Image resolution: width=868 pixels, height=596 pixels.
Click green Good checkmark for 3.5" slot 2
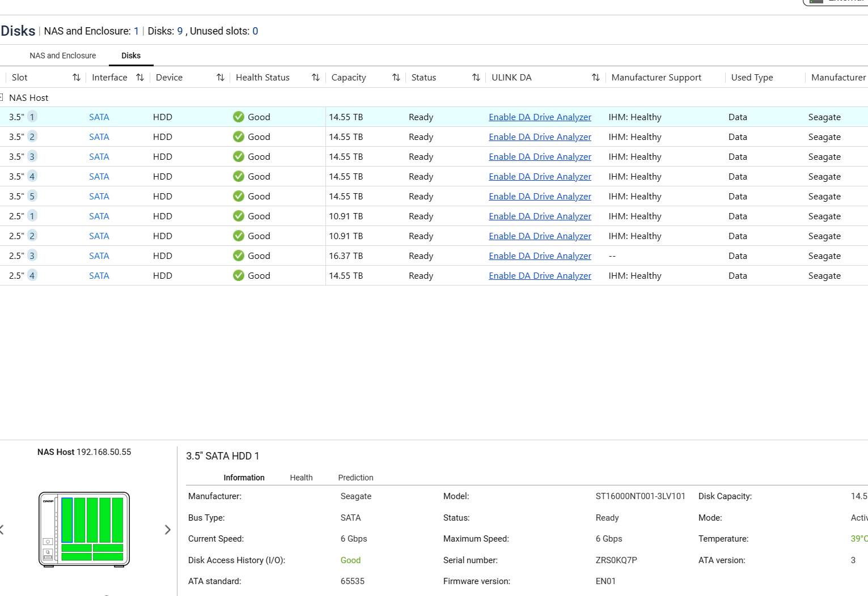tap(239, 137)
